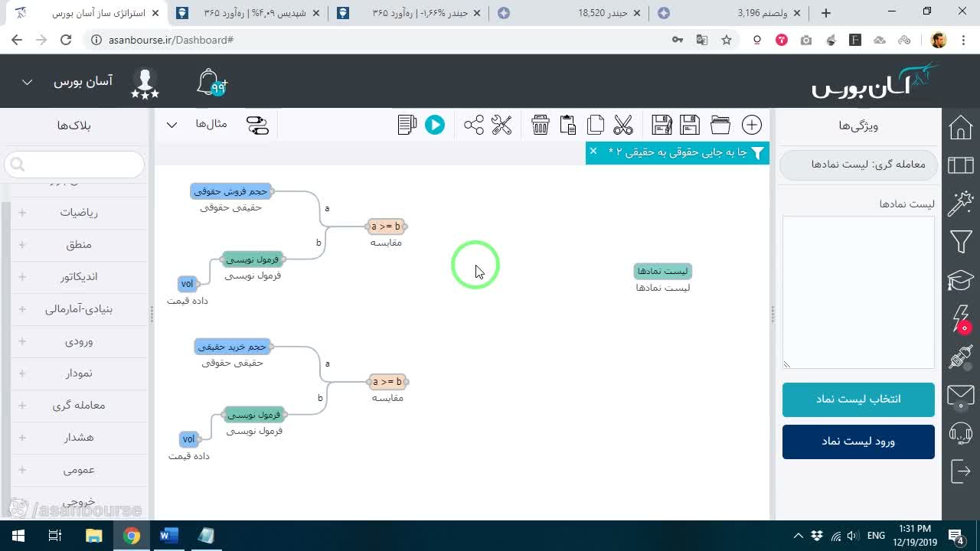Open the folder icon in toolbar

pos(720,125)
